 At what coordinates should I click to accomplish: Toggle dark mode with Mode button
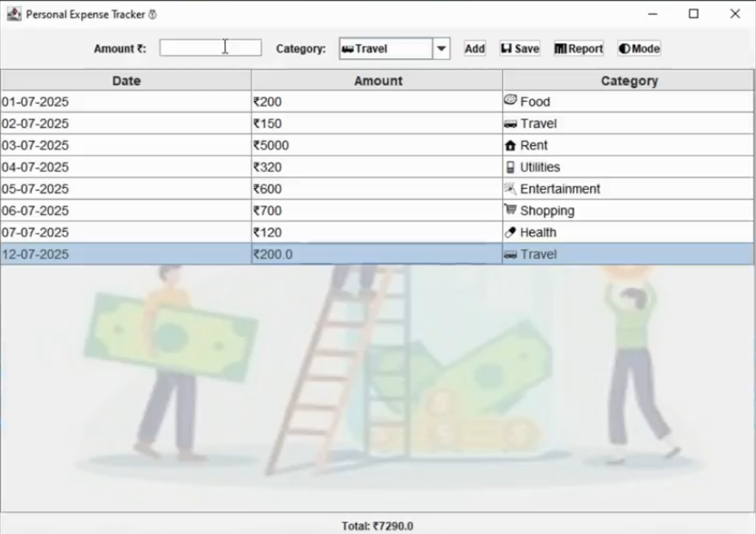639,49
